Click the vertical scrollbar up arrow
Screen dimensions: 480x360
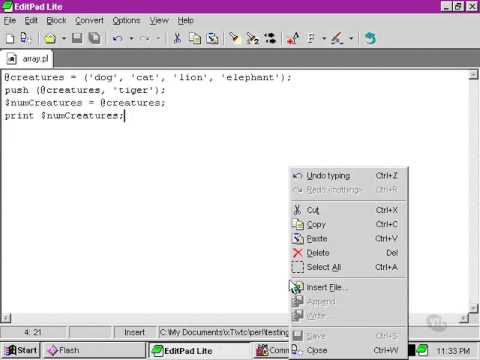(473, 75)
